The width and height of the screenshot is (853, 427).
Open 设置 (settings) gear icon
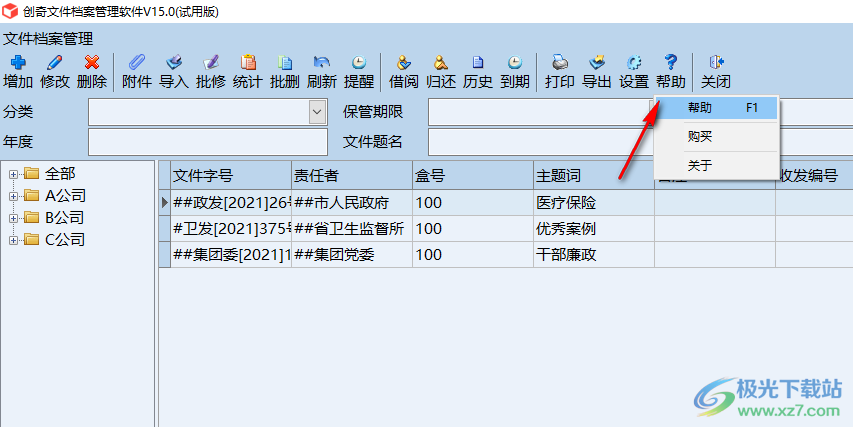(634, 63)
